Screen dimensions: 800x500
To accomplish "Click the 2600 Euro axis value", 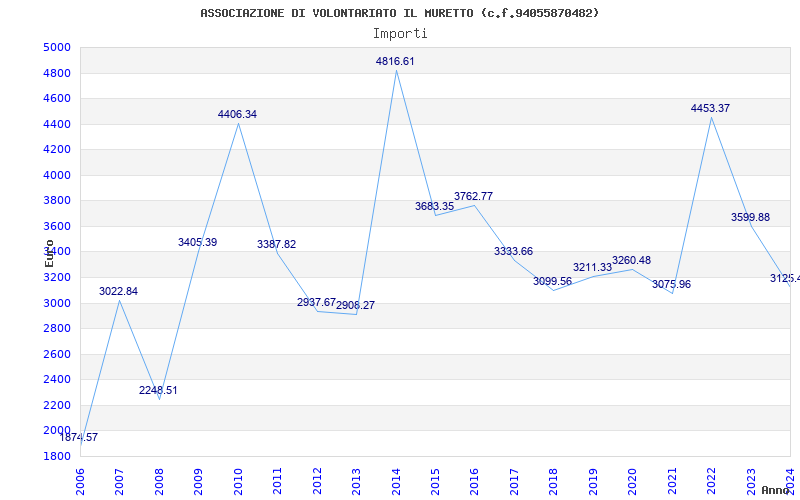I will (x=57, y=355).
